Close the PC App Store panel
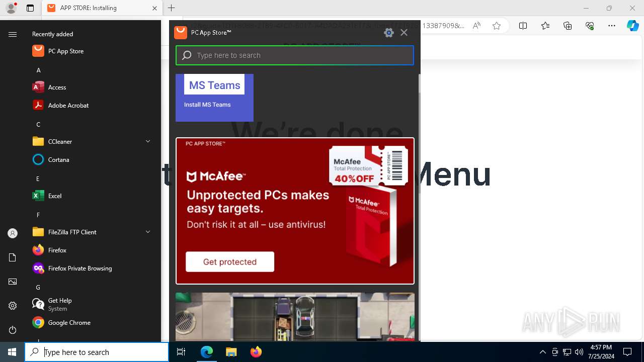Viewport: 644px width, 362px height. [x=404, y=33]
